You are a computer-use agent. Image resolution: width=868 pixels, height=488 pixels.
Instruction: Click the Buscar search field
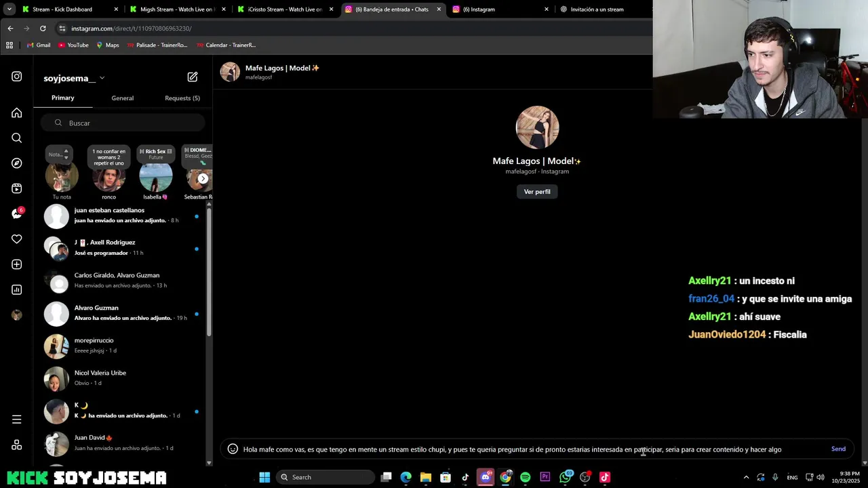(122, 123)
